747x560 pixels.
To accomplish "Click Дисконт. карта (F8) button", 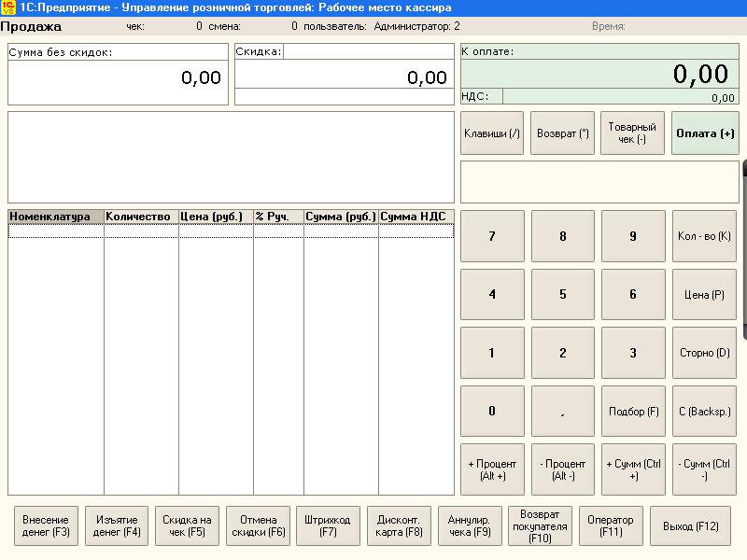I will [400, 525].
